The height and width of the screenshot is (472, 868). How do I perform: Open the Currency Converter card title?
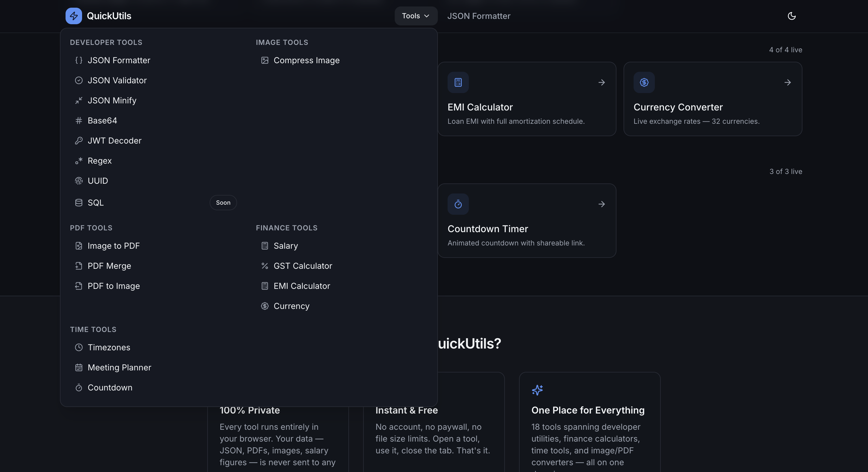tap(678, 107)
